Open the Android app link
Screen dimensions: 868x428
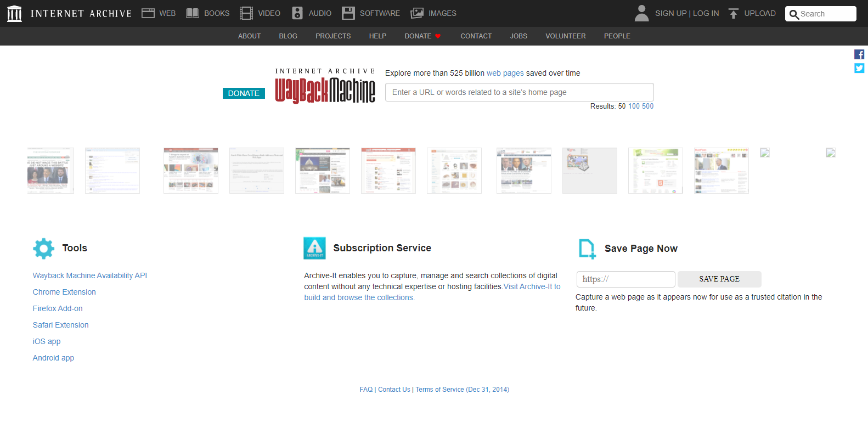[53, 358]
